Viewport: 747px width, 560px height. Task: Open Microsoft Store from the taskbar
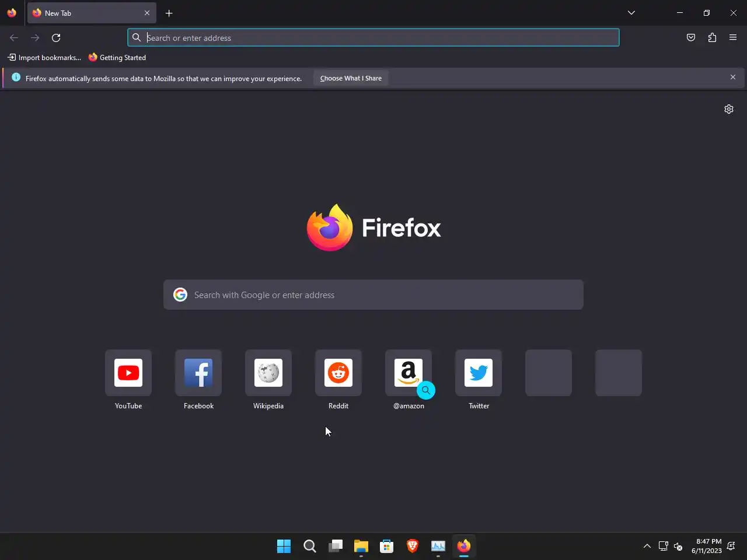(x=387, y=546)
